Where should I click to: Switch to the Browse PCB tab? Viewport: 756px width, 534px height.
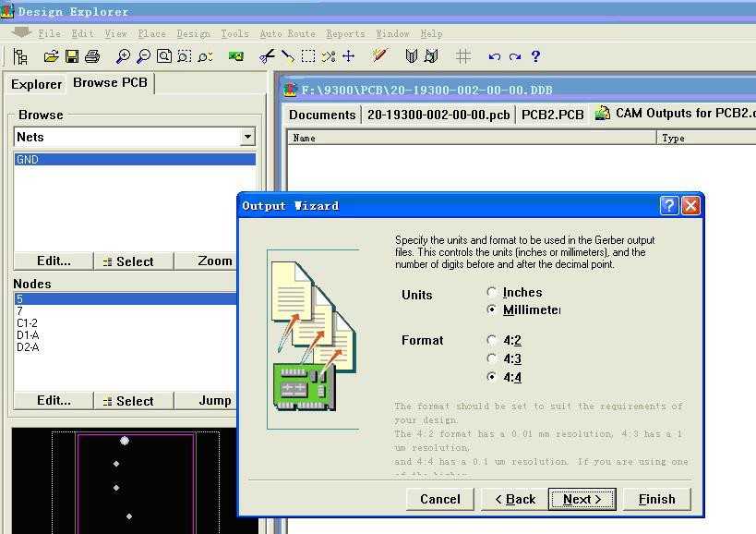110,82
